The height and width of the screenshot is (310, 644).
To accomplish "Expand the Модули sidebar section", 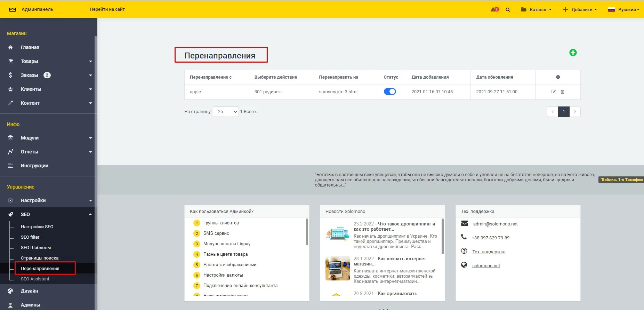I will point(90,138).
